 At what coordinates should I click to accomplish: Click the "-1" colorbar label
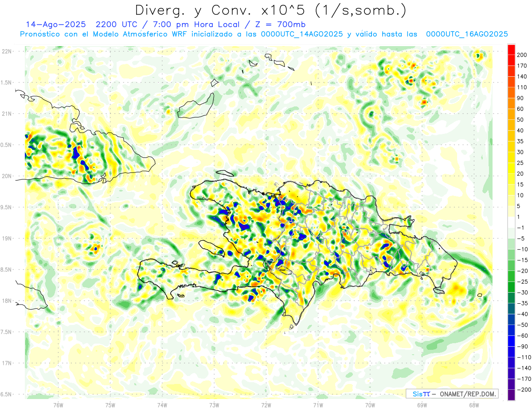pyautogui.click(x=520, y=227)
